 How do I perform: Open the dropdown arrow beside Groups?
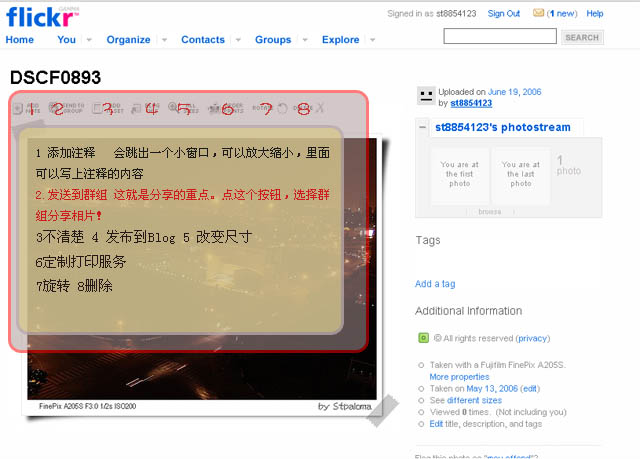tap(305, 40)
